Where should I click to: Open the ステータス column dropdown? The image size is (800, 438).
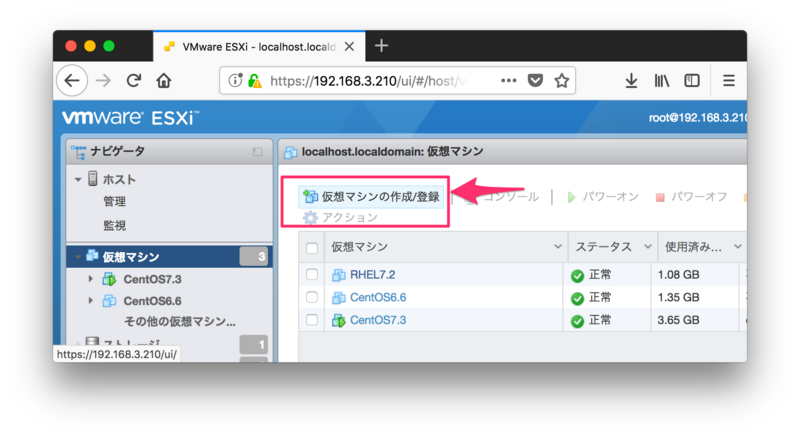tap(647, 247)
